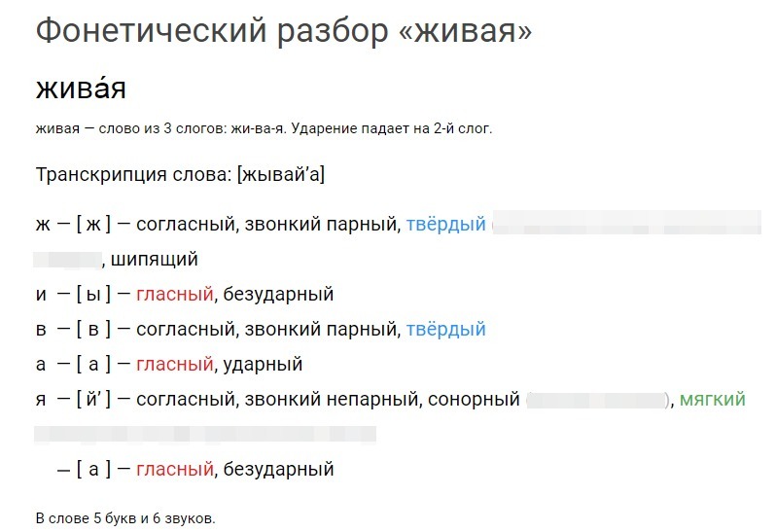
Task: Click the heading "Фонетический разбор «живая»"
Action: [284, 30]
